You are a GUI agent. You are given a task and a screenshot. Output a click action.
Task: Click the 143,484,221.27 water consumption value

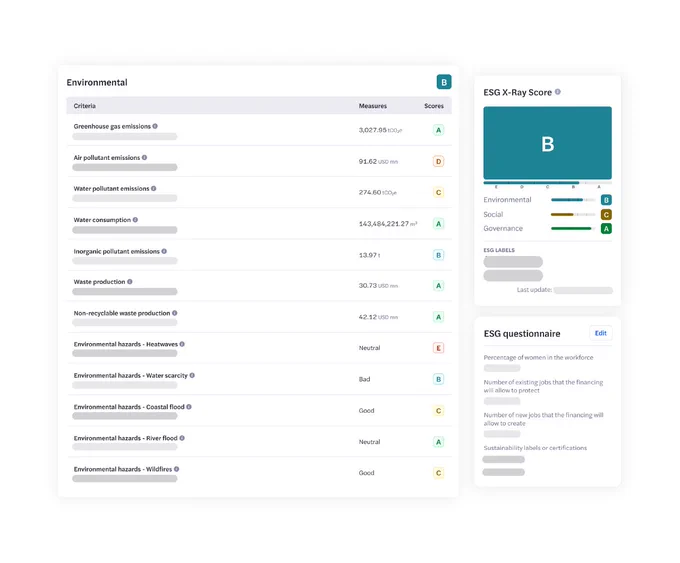coord(384,224)
